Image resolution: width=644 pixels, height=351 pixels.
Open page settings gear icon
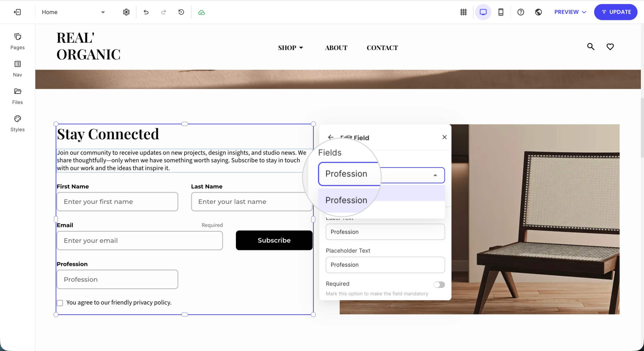coord(126,12)
